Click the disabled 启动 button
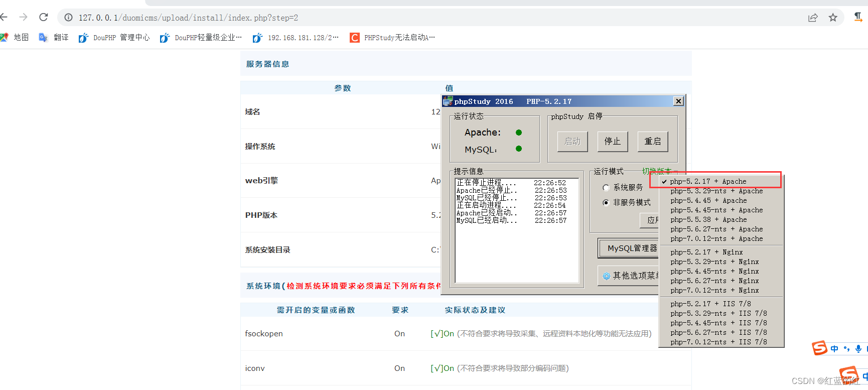Screen dimensions: 868x390 [x=572, y=142]
